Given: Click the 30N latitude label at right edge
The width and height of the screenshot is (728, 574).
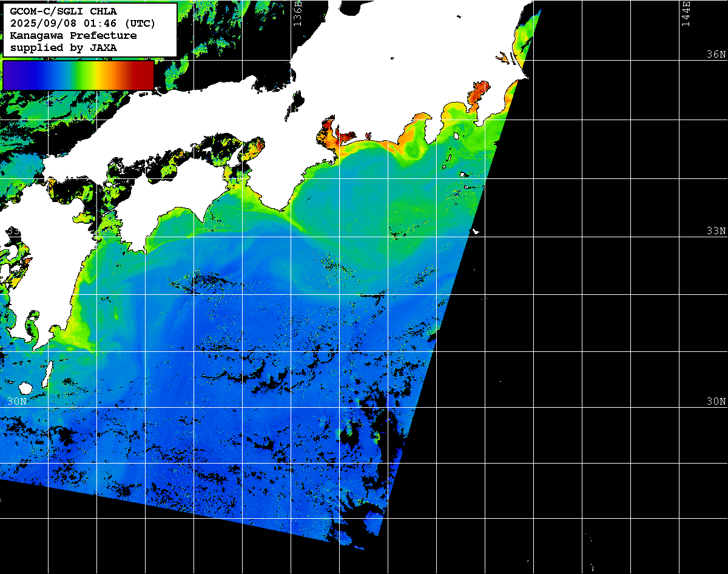Looking at the screenshot, I should point(716,401).
